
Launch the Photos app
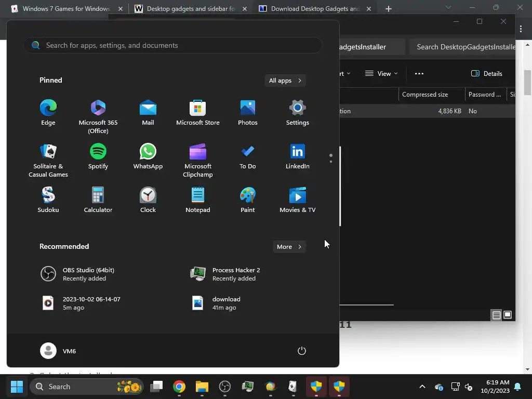tap(248, 113)
